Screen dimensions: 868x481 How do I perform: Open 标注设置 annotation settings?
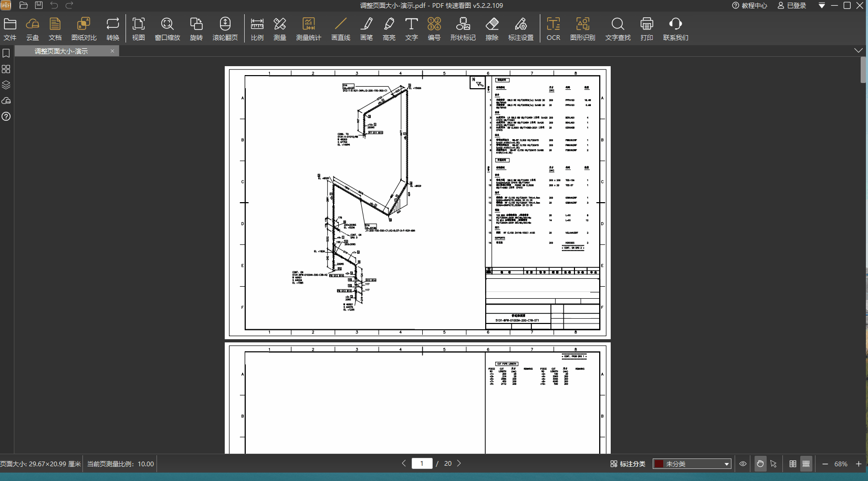coord(521,29)
